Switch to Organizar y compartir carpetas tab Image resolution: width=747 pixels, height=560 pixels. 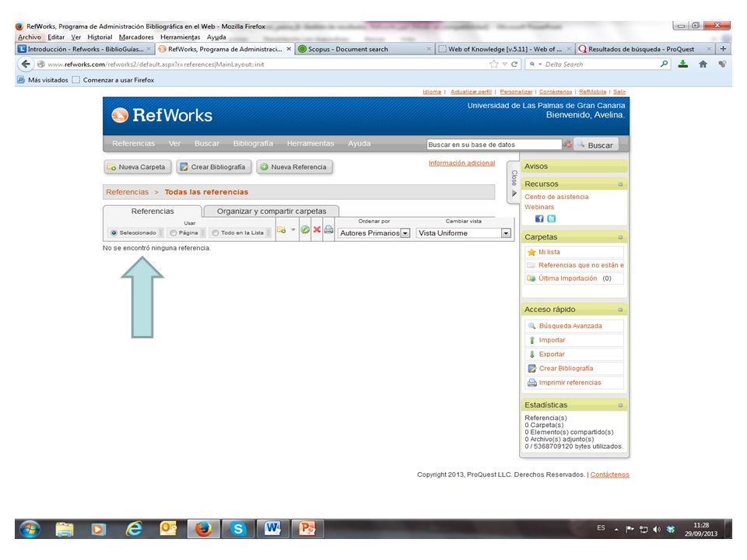pos(272,211)
